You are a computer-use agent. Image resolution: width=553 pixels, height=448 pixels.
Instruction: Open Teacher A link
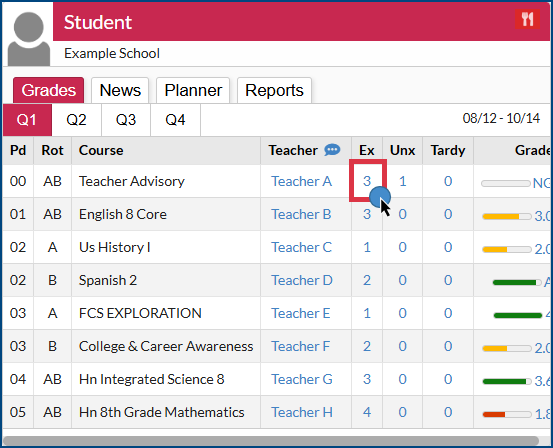[x=302, y=181]
